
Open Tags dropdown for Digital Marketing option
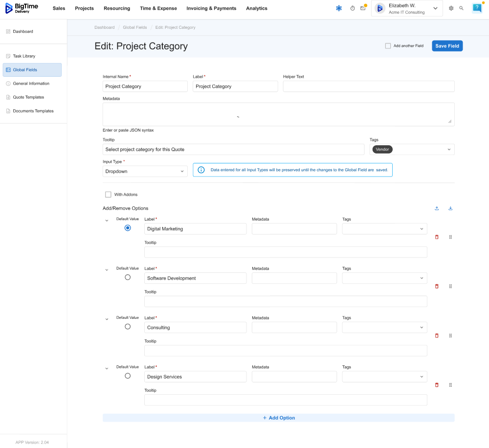click(x=384, y=229)
